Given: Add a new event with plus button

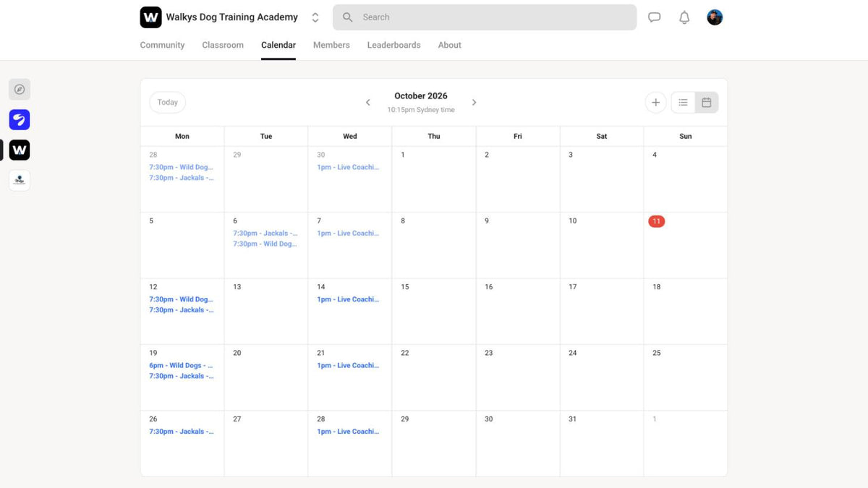Looking at the screenshot, I should click(655, 103).
